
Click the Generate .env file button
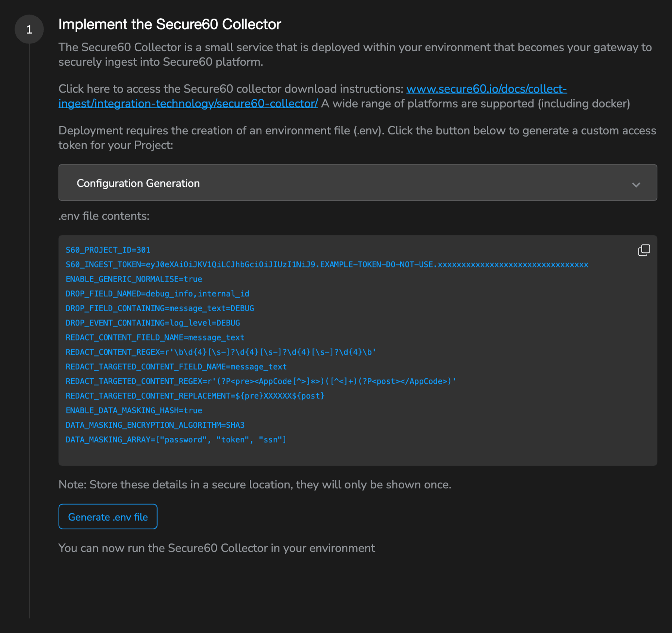(x=108, y=517)
